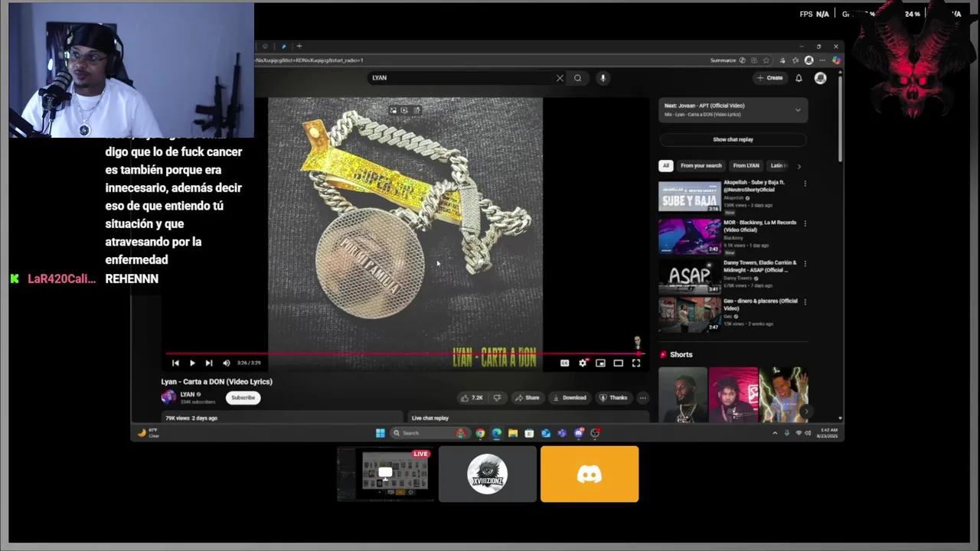Dislike the video
980x551 pixels.
497,398
